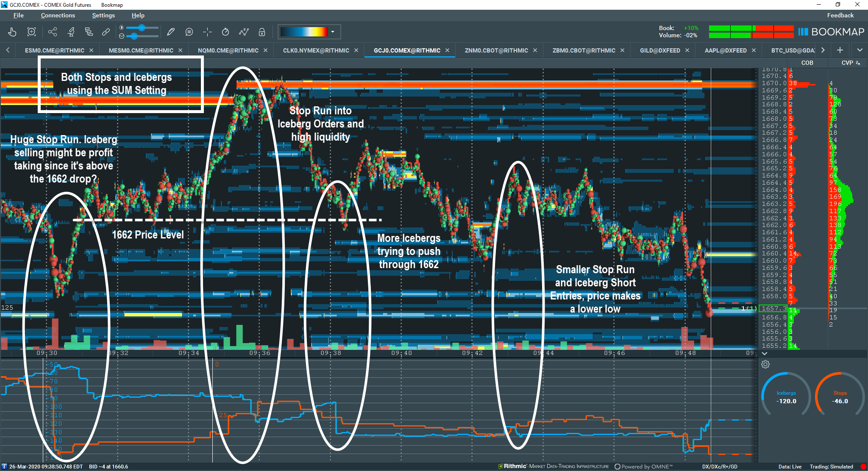Add a new instrument tab
This screenshot has height=471, width=868.
point(840,50)
